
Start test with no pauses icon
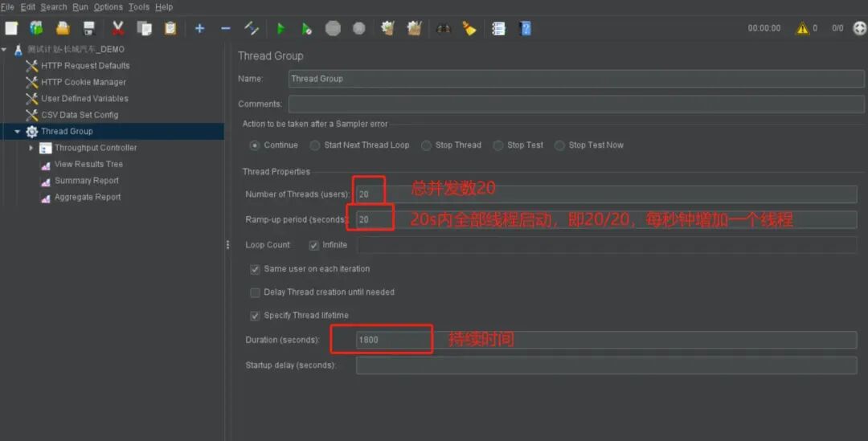pos(306,28)
